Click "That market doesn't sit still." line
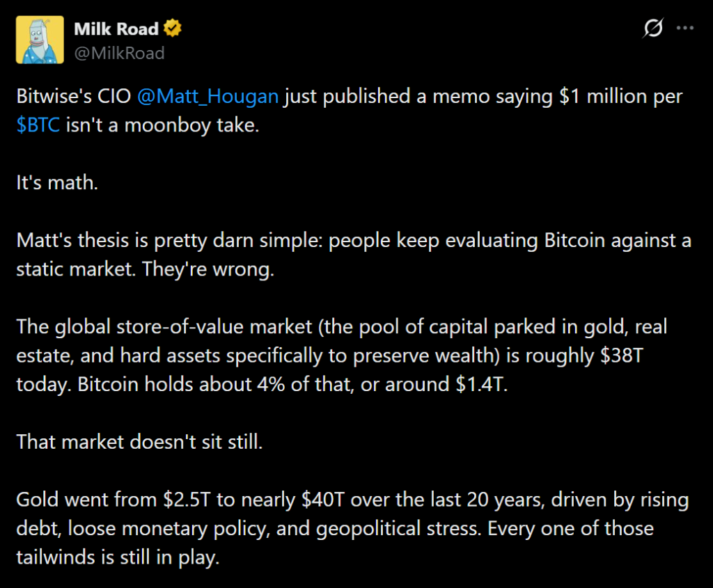The height and width of the screenshot is (588, 713). (139, 441)
